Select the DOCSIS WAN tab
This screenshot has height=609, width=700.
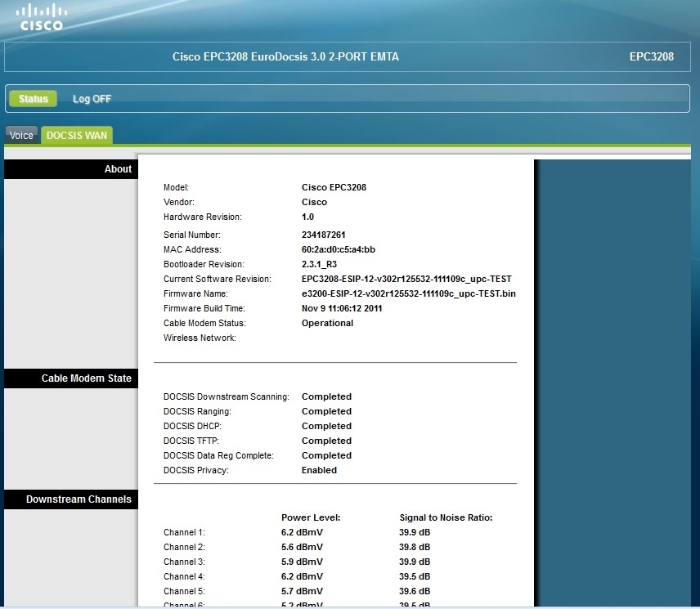tap(77, 135)
